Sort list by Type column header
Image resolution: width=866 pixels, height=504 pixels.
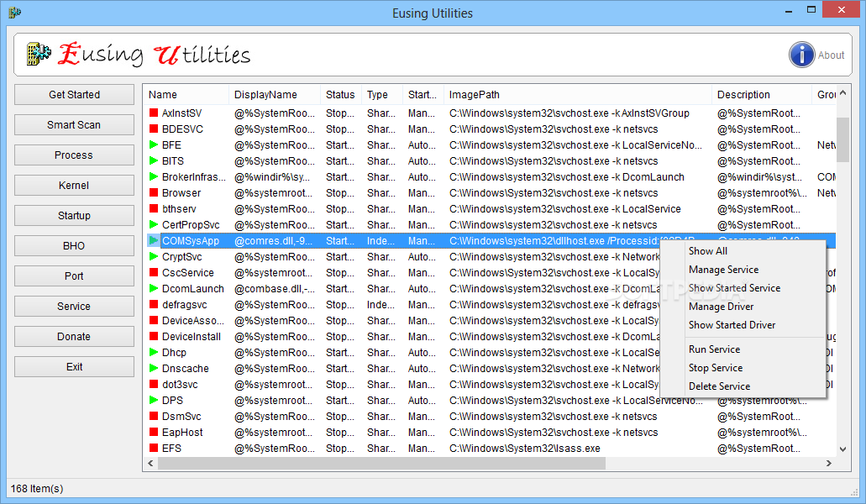tap(381, 94)
